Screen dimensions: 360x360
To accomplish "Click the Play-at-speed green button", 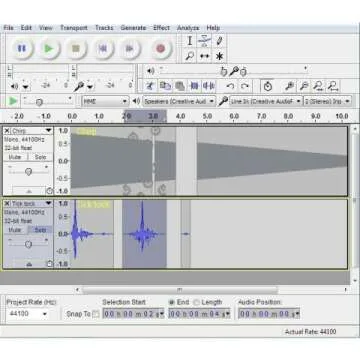I will pyautogui.click(x=13, y=101).
